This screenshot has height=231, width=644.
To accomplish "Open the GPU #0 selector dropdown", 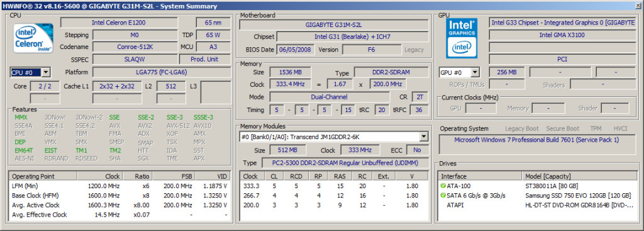I will click(475, 73).
